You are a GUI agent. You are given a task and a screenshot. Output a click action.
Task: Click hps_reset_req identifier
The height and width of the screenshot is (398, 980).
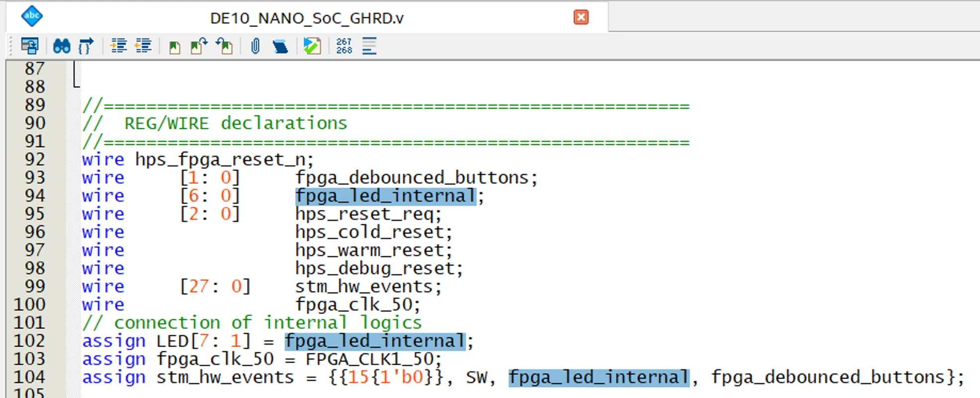363,214
